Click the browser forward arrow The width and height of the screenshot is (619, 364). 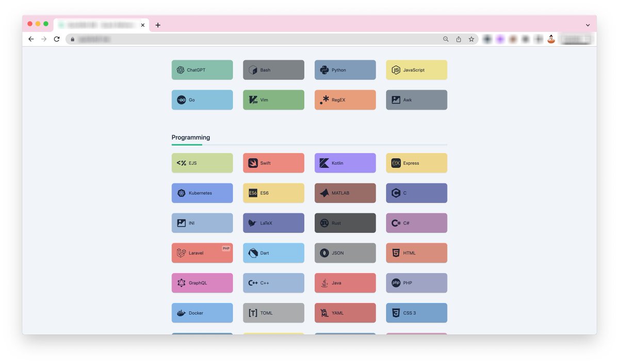pyautogui.click(x=44, y=39)
